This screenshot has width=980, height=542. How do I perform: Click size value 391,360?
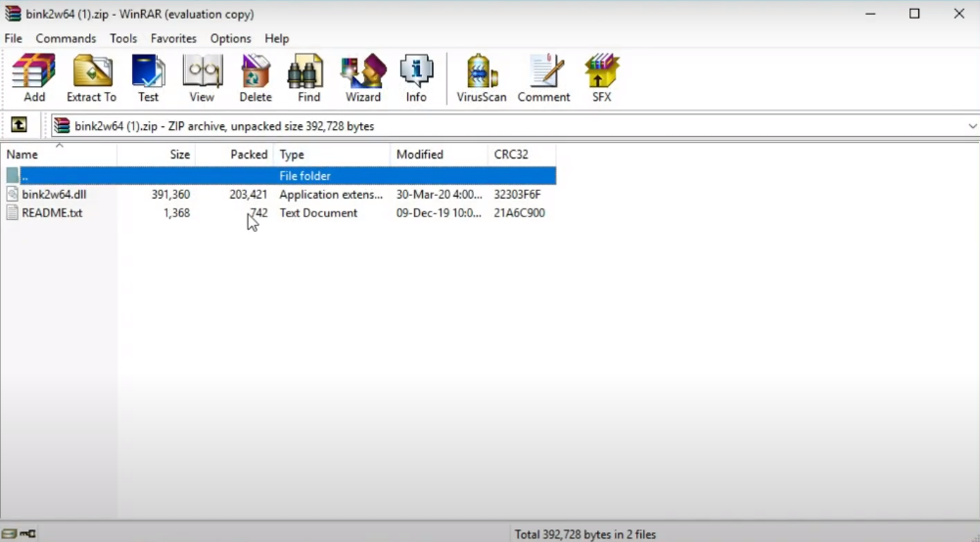pyautogui.click(x=170, y=194)
